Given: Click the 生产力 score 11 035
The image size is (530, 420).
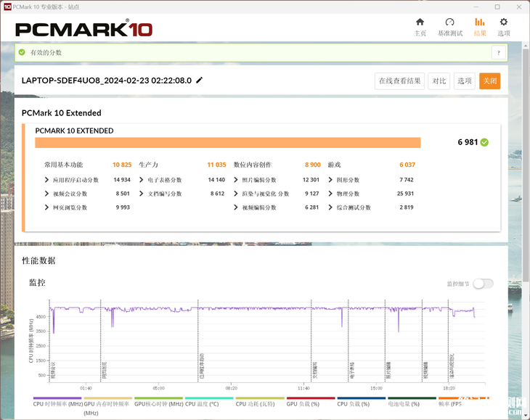Looking at the screenshot, I should tap(216, 165).
